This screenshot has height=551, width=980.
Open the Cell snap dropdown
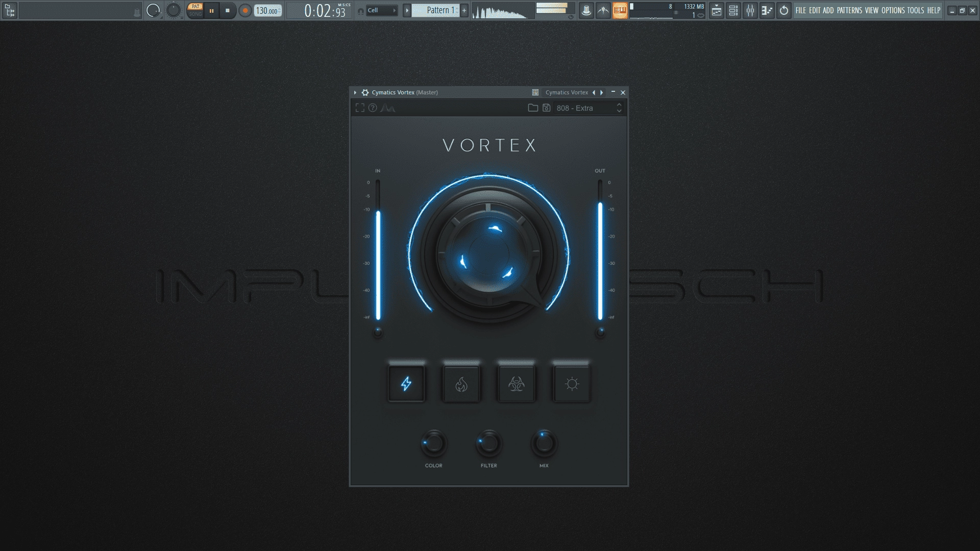(x=382, y=10)
